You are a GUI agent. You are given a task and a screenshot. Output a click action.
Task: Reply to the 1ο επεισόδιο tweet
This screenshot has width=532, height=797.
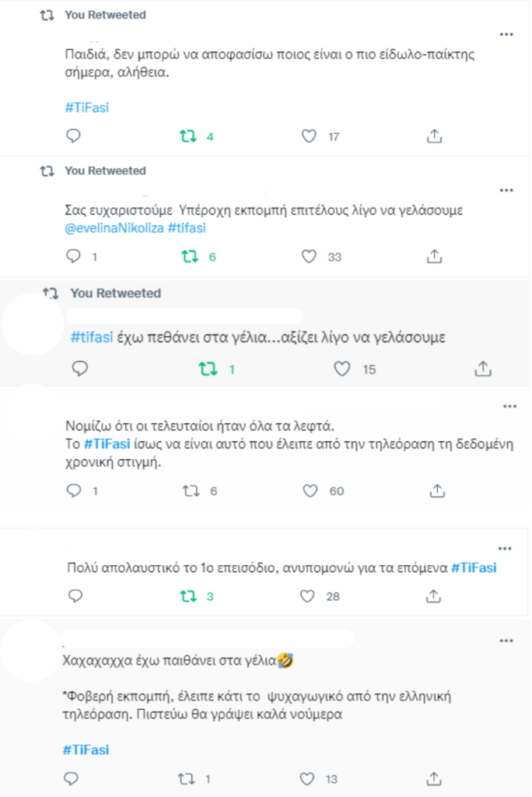click(x=75, y=597)
